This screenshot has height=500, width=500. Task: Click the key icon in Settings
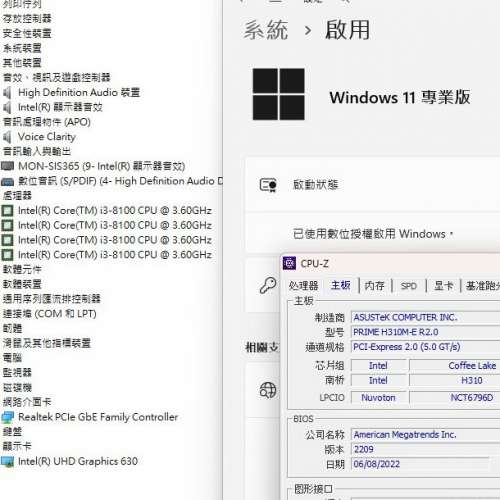coord(268,285)
